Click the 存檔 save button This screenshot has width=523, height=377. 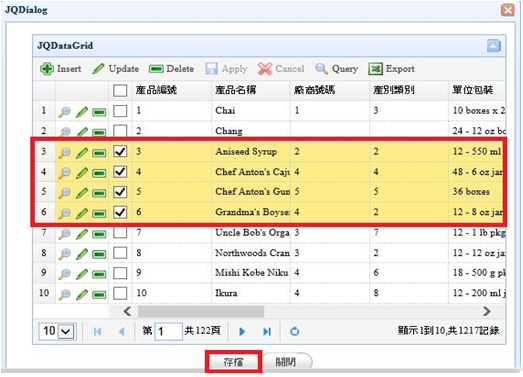point(233,362)
